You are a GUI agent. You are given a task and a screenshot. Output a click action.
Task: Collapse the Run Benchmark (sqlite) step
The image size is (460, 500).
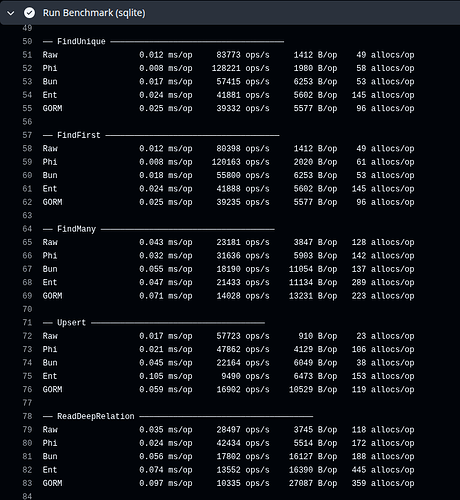(x=11, y=13)
